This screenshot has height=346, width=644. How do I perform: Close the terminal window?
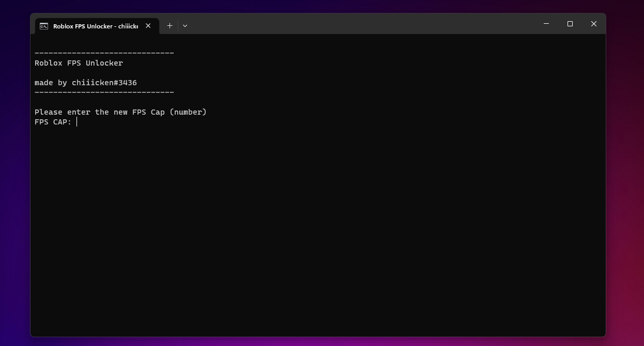pos(594,24)
